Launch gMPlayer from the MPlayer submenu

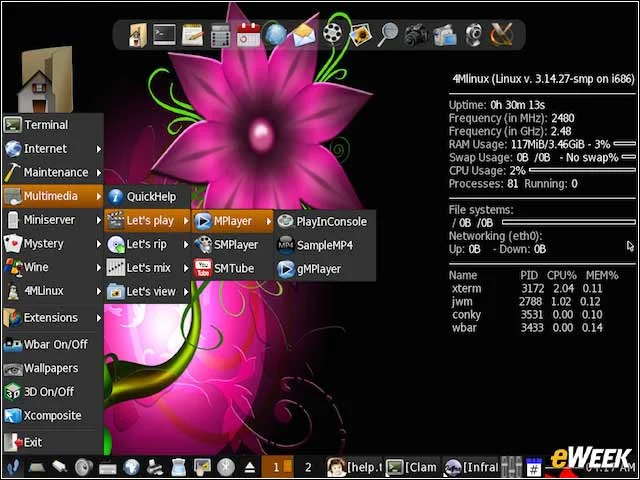325,269
